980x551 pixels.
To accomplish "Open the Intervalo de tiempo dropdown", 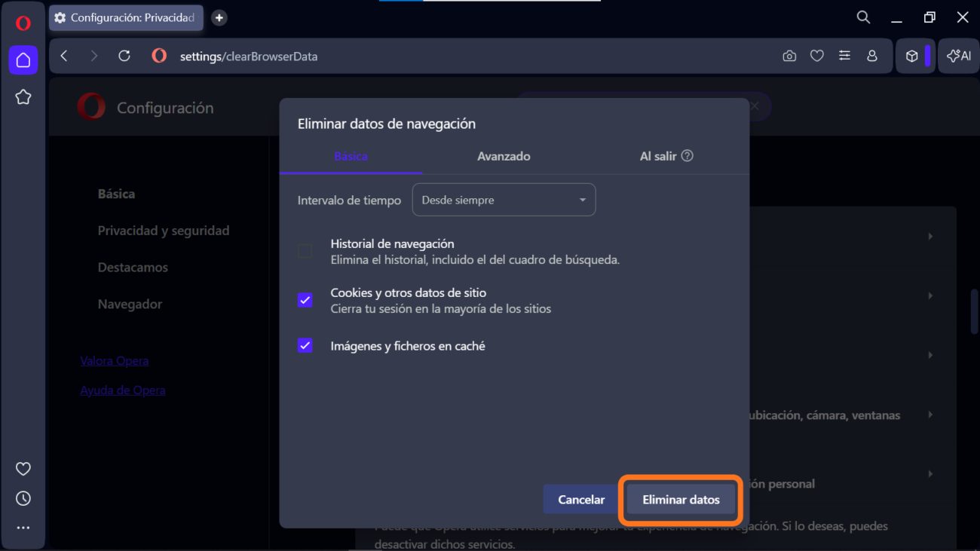I will pos(504,201).
